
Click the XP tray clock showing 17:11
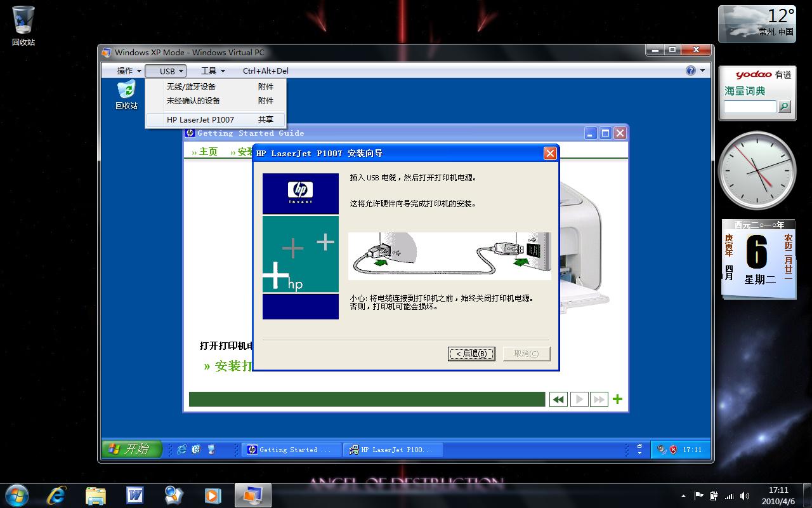tap(693, 450)
